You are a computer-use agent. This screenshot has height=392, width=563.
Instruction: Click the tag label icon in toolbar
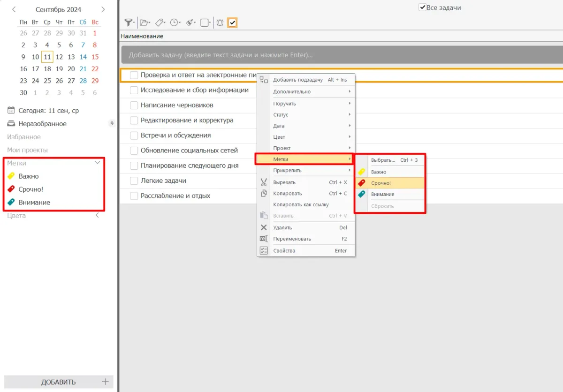(159, 23)
